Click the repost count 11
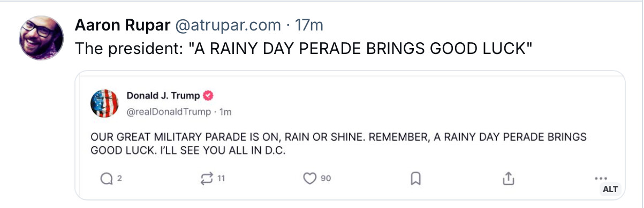The width and height of the screenshot is (644, 208). click(x=221, y=179)
